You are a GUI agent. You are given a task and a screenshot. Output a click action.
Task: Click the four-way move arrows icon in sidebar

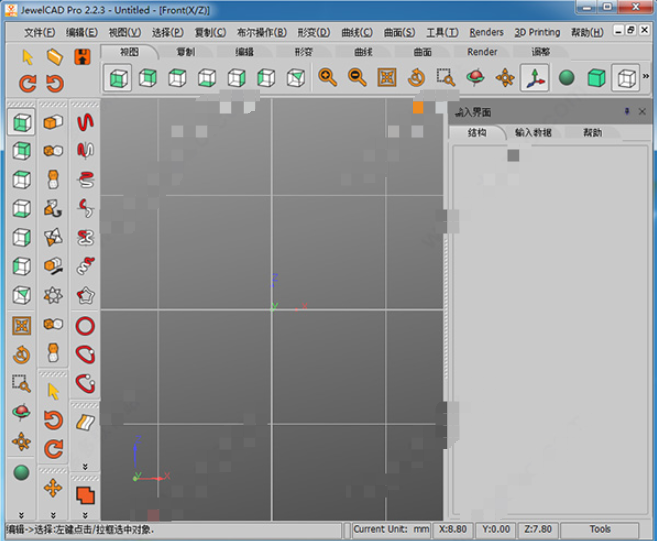[x=53, y=488]
